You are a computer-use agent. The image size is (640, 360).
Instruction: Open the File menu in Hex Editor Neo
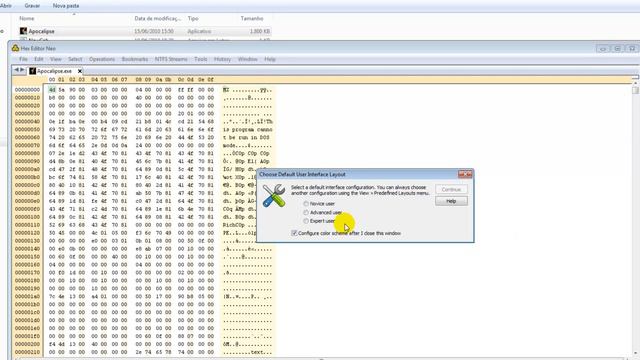coord(23,59)
